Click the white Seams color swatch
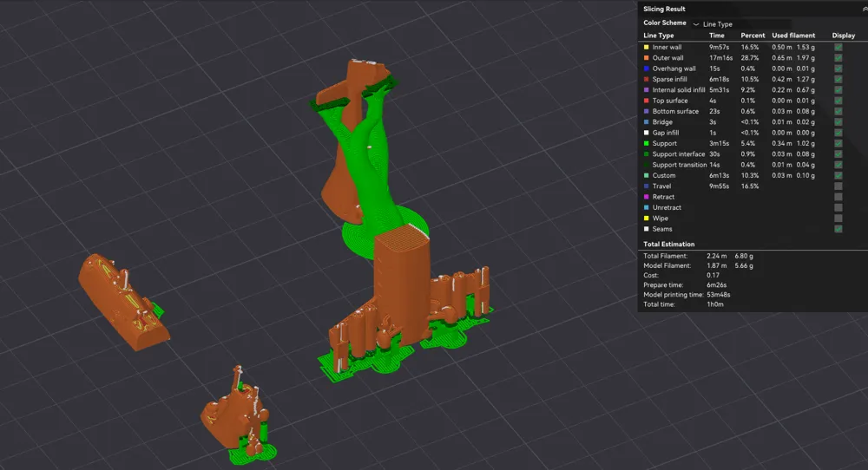The height and width of the screenshot is (470, 868). 646,229
